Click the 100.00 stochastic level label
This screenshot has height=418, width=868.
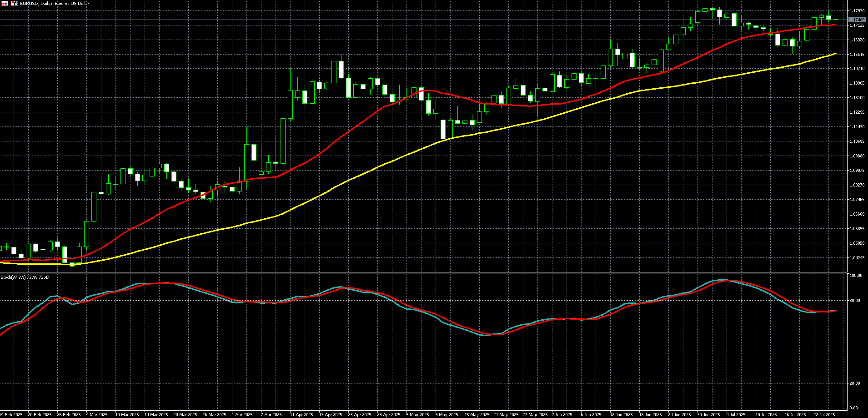click(856, 276)
